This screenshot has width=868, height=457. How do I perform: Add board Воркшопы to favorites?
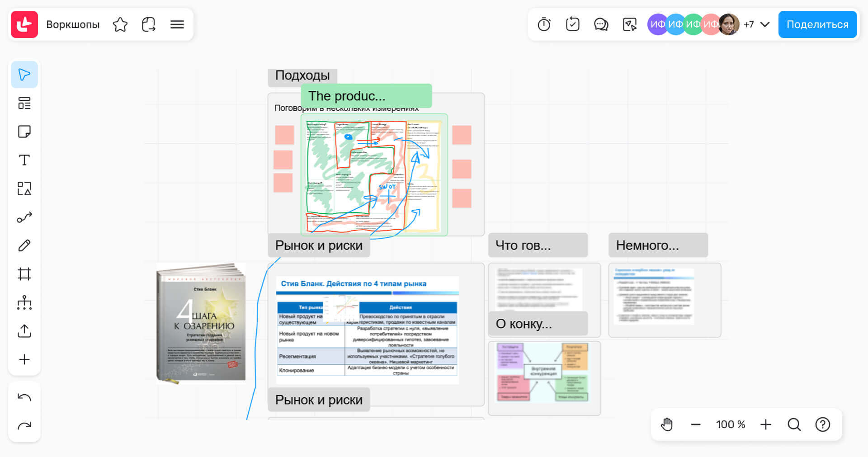(120, 24)
